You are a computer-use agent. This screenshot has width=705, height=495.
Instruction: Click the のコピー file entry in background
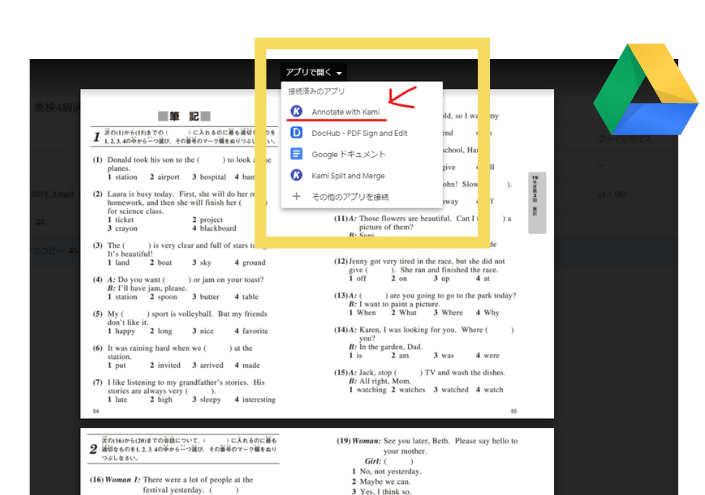[x=48, y=250]
